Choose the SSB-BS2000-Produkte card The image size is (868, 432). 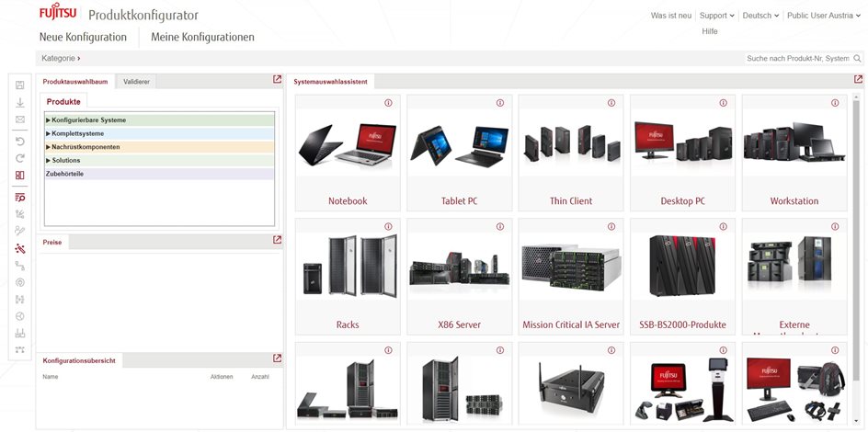click(682, 277)
